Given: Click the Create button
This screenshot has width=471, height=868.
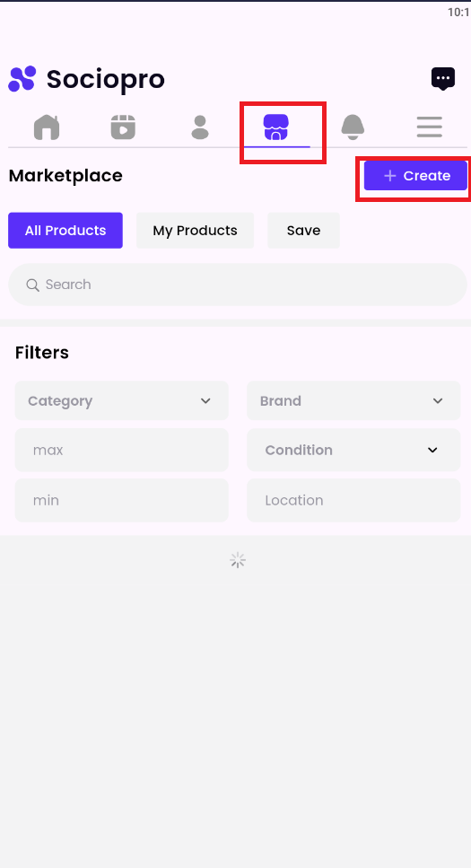Looking at the screenshot, I should 415,176.
